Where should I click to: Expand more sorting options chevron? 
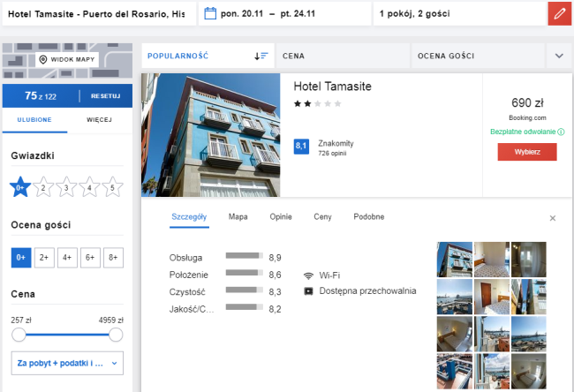[x=558, y=56]
